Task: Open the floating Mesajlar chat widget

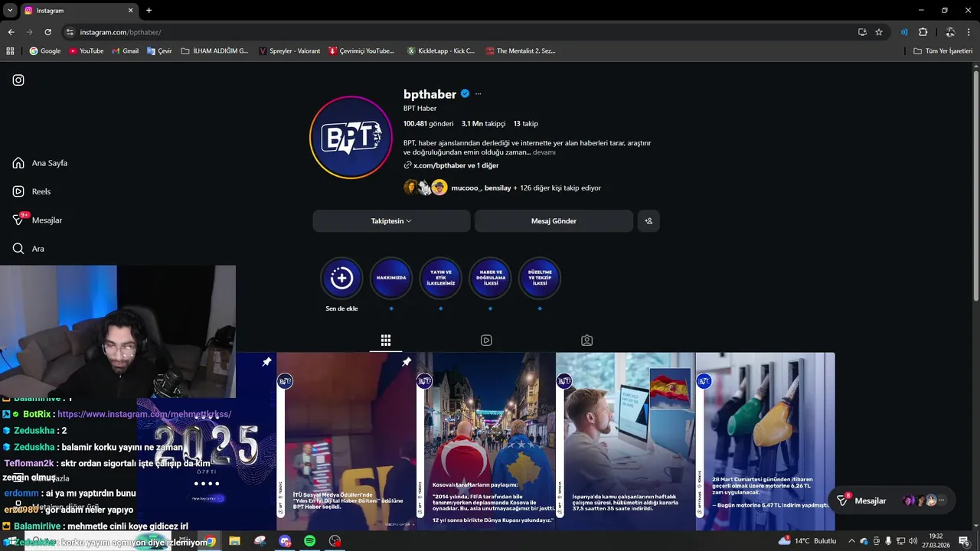Action: [x=892, y=500]
